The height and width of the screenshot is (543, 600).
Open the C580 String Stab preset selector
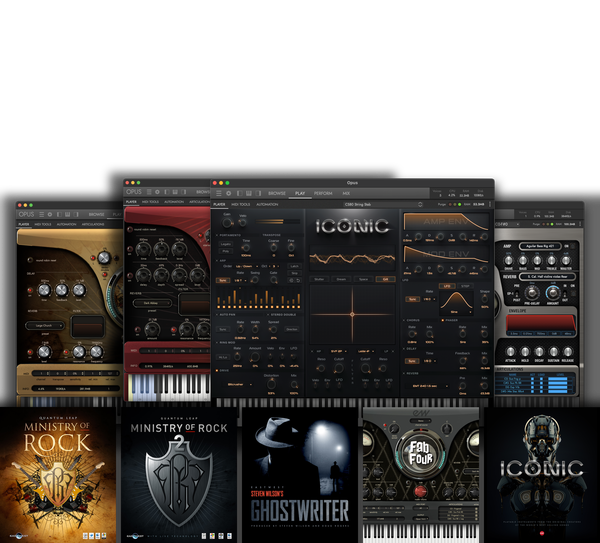pos(383,204)
